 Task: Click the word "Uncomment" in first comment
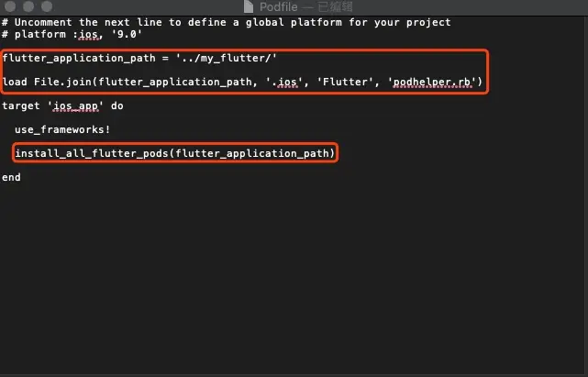point(43,22)
